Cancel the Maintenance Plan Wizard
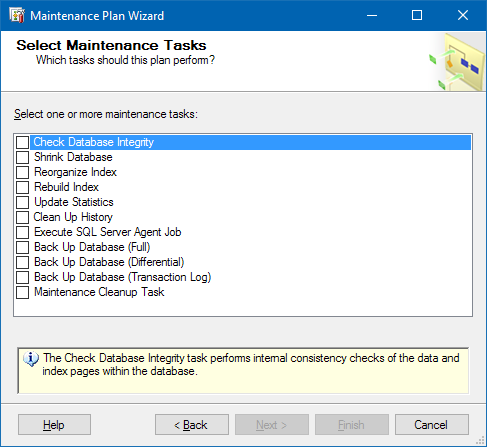The height and width of the screenshot is (447, 487). point(432,425)
